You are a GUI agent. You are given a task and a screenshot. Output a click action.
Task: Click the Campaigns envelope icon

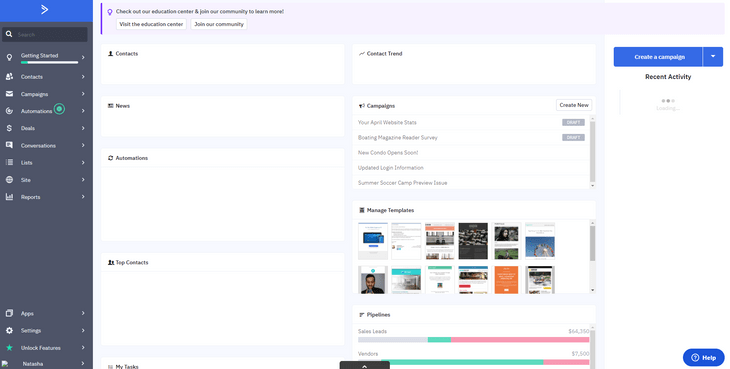click(9, 94)
